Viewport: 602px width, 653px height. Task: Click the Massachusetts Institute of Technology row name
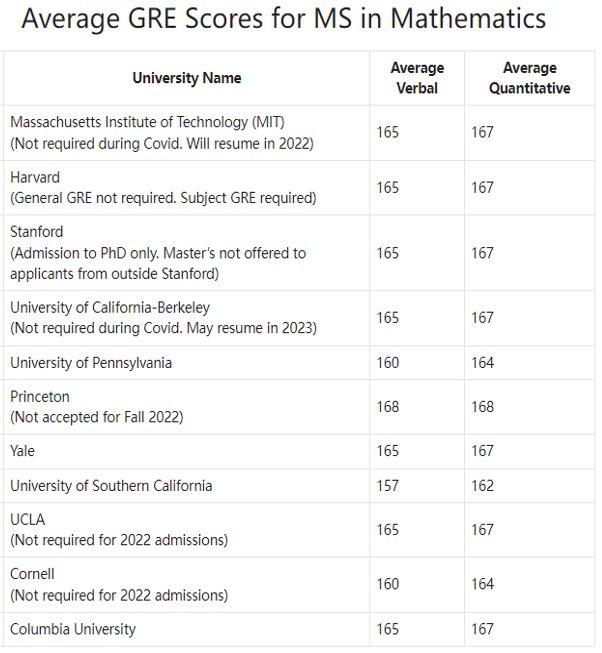(x=148, y=122)
